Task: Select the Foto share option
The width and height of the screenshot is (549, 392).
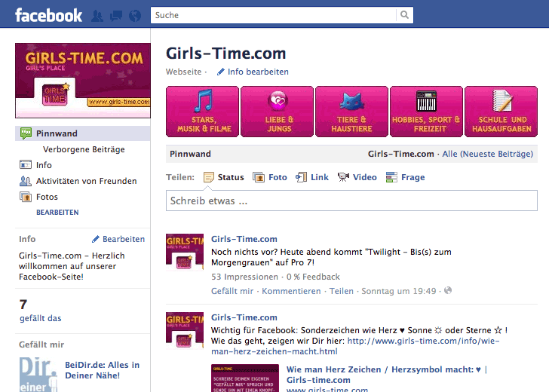Action: [x=269, y=177]
